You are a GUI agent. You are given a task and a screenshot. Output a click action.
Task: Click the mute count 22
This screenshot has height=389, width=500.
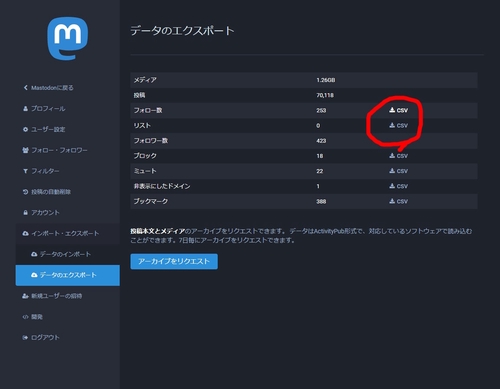320,171
